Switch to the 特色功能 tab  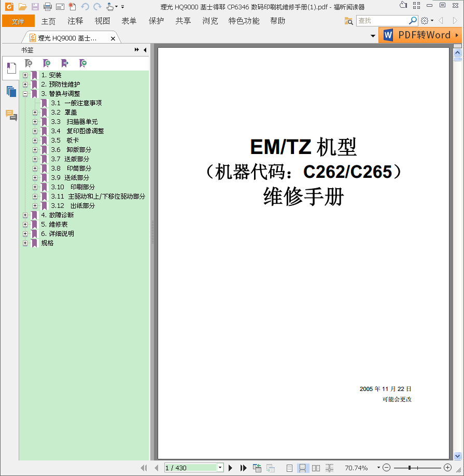(x=244, y=21)
